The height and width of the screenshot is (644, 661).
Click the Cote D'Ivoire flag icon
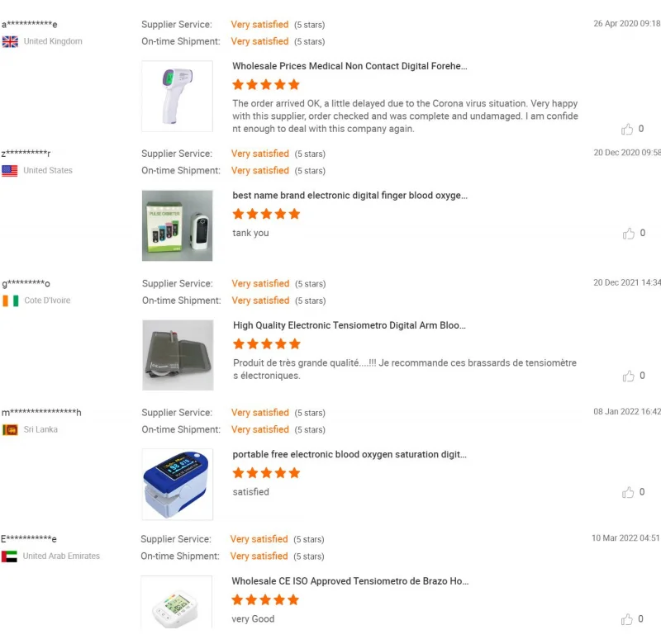pos(10,301)
